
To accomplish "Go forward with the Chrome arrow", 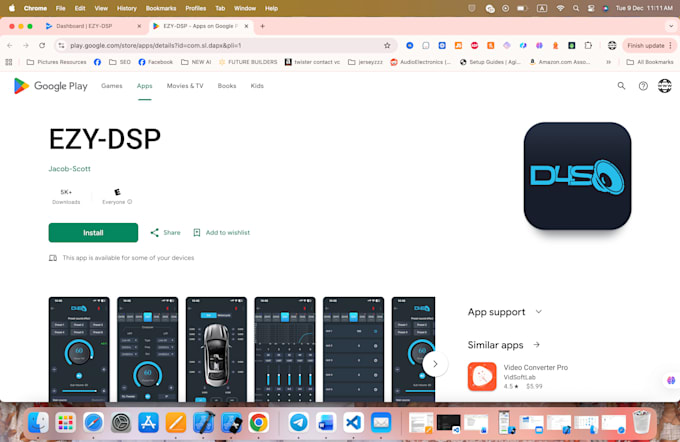I will 26,46.
